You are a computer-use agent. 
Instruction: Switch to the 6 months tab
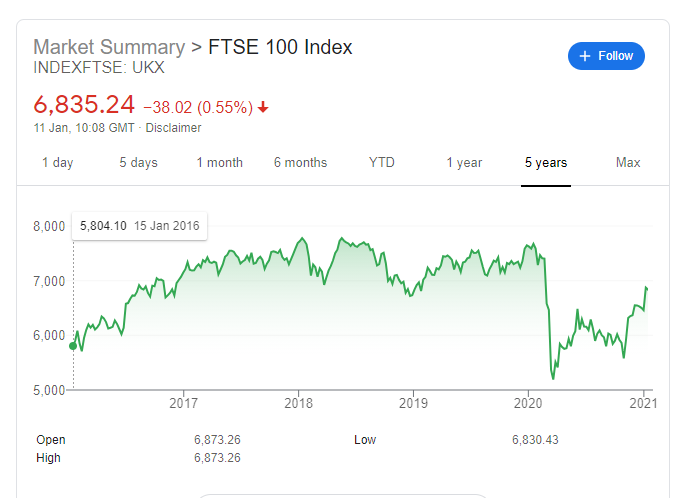[x=300, y=162]
